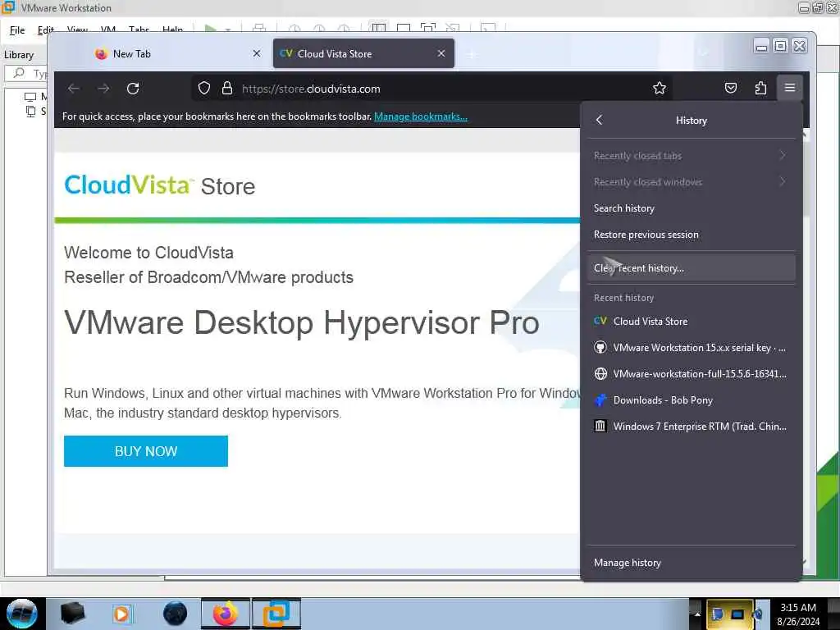Click the Firefox back arrow button
840x630 pixels.
[x=74, y=89]
